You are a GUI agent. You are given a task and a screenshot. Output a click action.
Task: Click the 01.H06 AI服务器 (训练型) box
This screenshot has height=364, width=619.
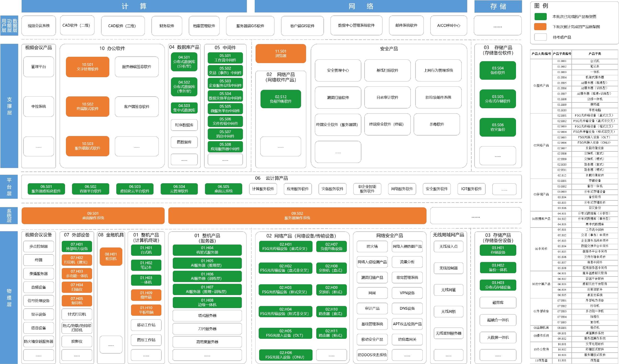(207, 276)
